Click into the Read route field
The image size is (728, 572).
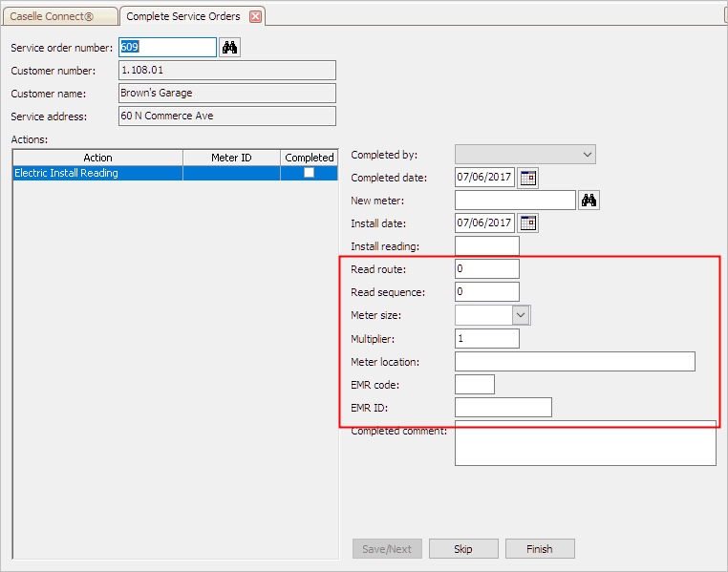click(487, 269)
